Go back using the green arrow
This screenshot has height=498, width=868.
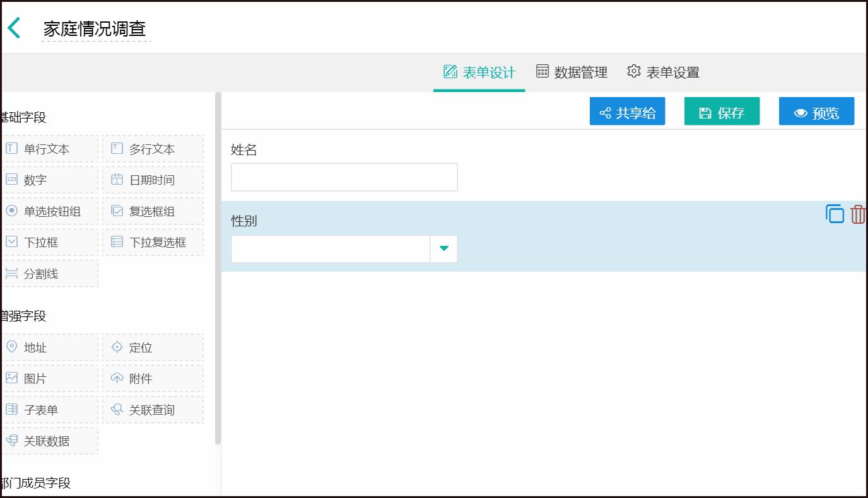click(14, 28)
